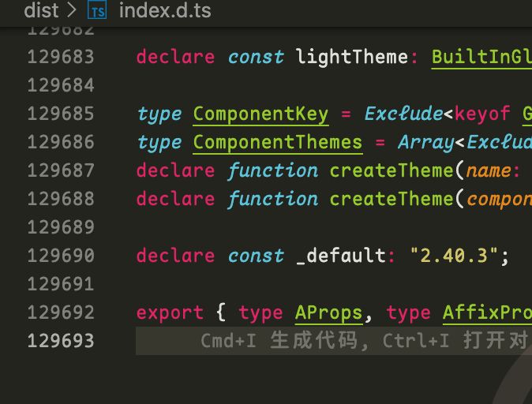Click the BuiltInGl type reference
Viewport: 532px width, 404px height.
click(x=481, y=58)
